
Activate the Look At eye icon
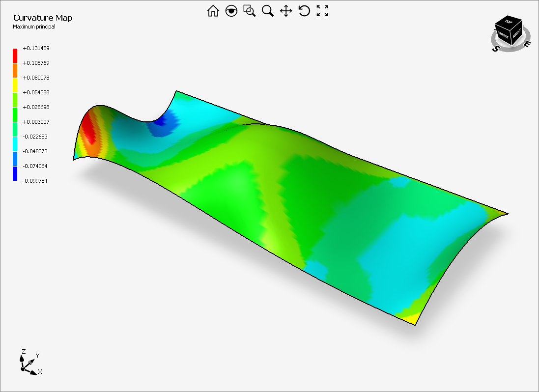(x=231, y=11)
